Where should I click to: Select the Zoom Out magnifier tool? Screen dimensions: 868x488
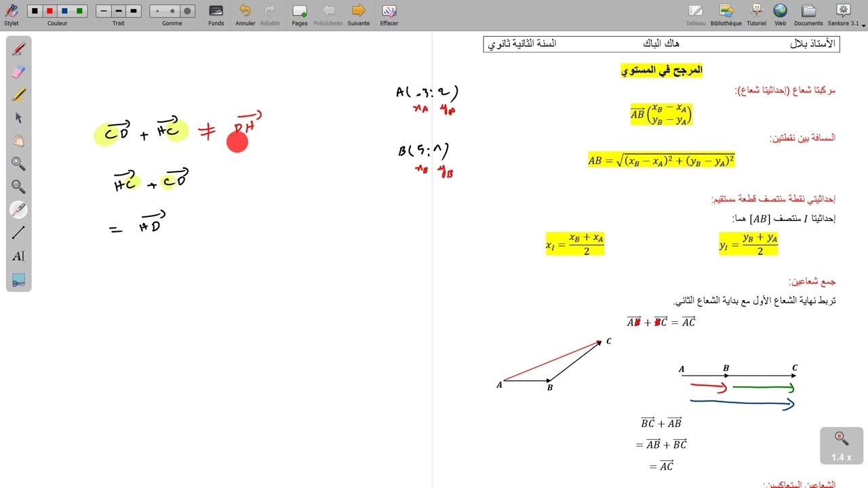tap(18, 187)
